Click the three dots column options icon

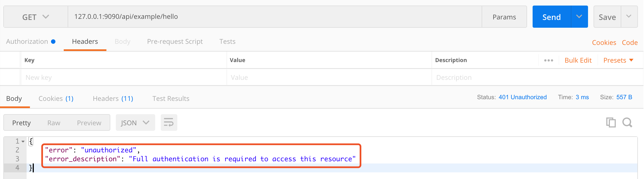tap(548, 60)
